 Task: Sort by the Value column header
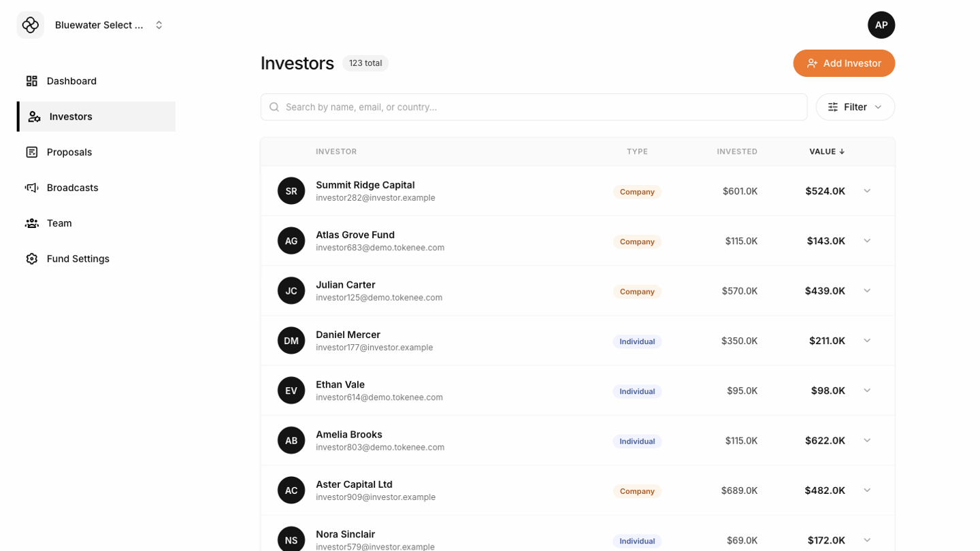point(826,152)
